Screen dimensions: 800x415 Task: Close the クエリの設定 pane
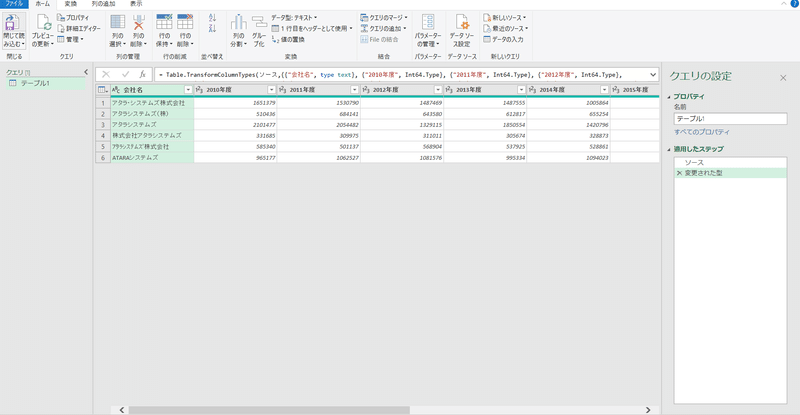click(783, 78)
